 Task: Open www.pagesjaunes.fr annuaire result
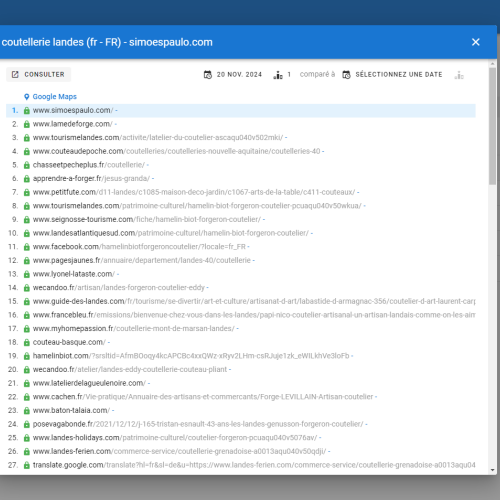tap(142, 261)
